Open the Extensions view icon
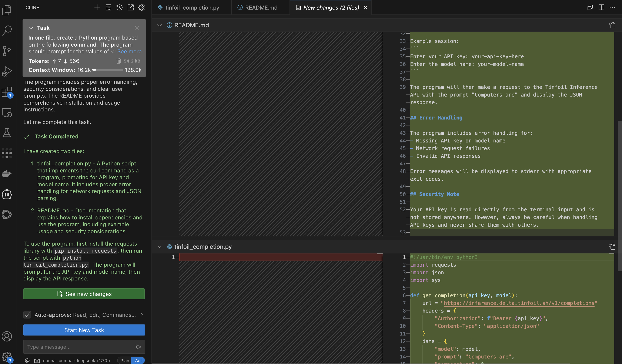 (x=7, y=92)
